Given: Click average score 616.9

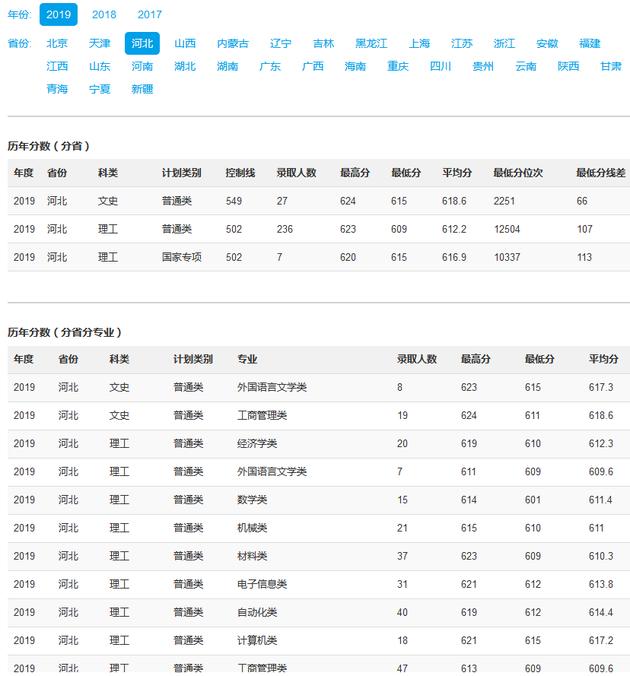Looking at the screenshot, I should tap(454, 257).
